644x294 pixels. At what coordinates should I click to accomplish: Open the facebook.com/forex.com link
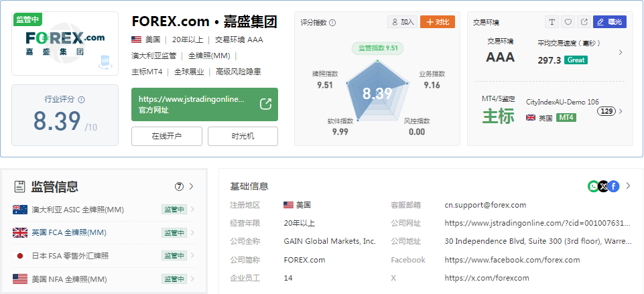click(512, 259)
